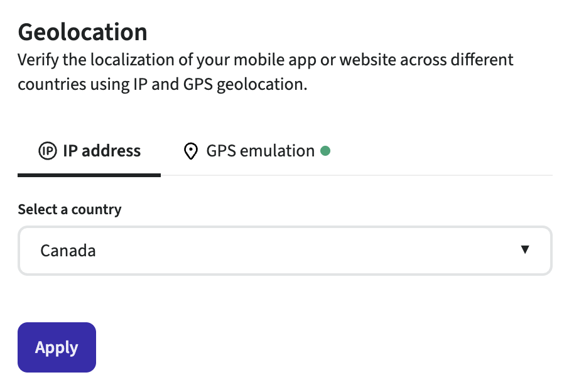Click the black dropdown triangle arrow

pos(525,250)
